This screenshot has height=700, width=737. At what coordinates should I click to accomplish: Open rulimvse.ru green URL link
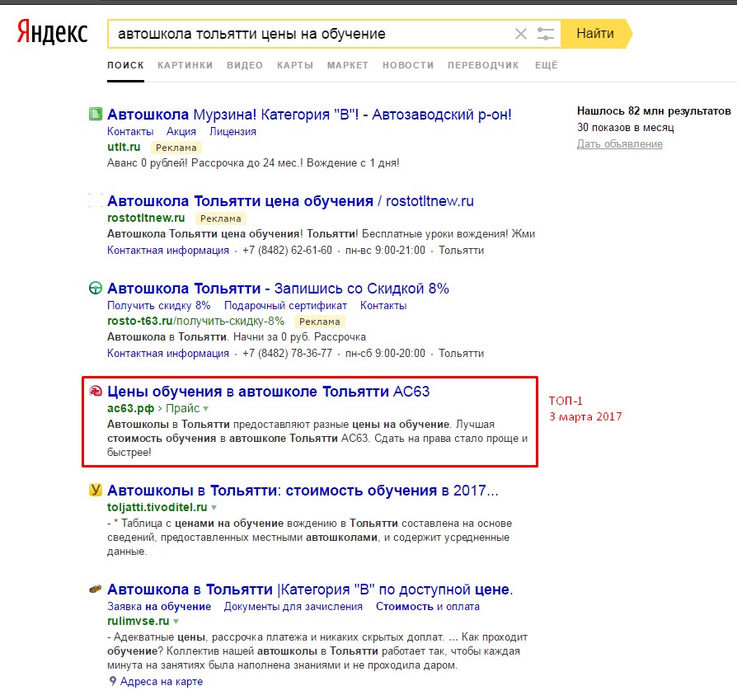click(138, 621)
